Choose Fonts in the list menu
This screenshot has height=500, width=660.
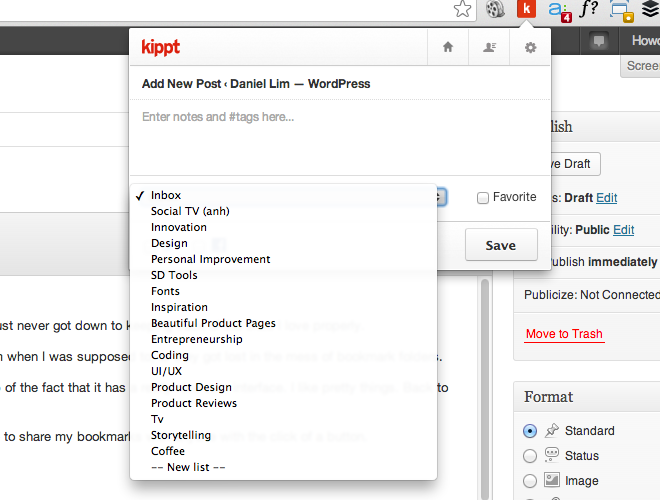tap(283, 291)
